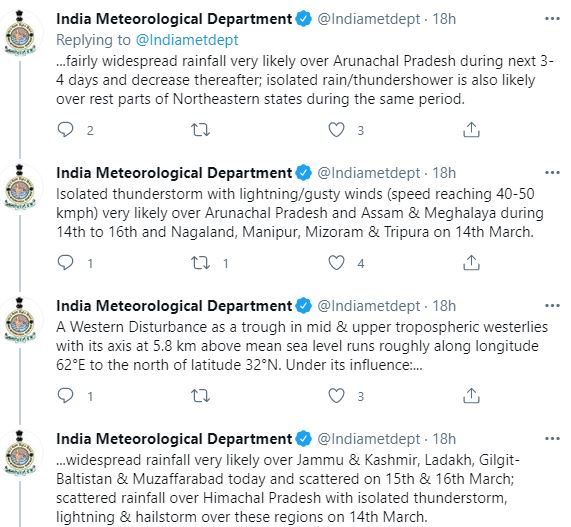Open more options on Western Disturbance tweet
The width and height of the screenshot is (571, 527).
[552, 306]
